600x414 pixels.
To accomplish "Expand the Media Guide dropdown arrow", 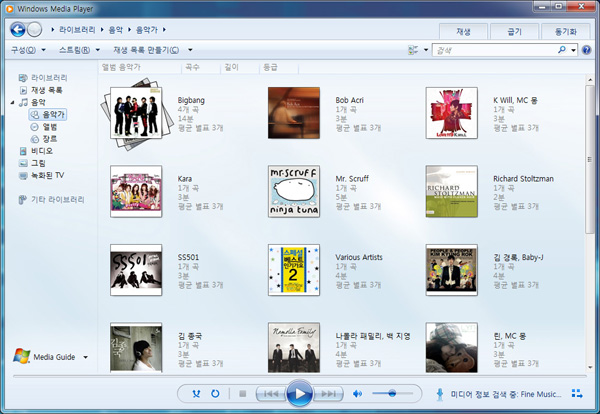I will [86, 357].
